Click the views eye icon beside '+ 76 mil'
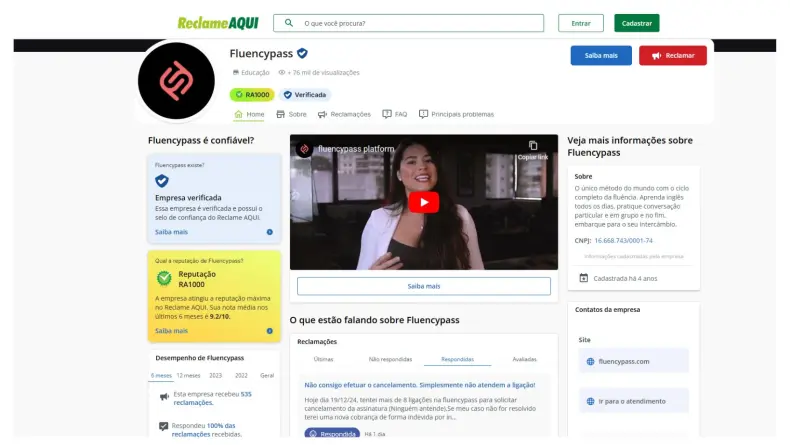 pos(282,73)
